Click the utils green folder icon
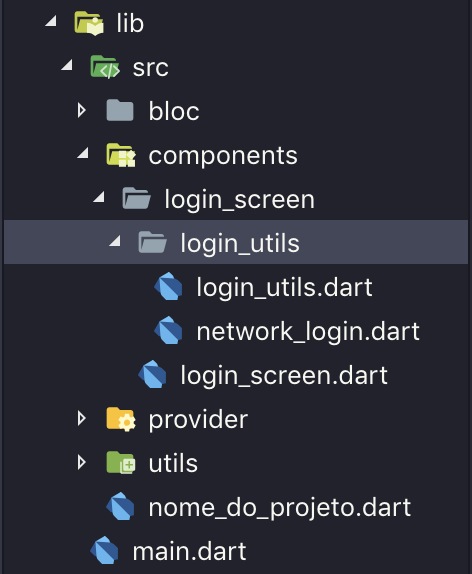The width and height of the screenshot is (472, 574). tap(121, 463)
